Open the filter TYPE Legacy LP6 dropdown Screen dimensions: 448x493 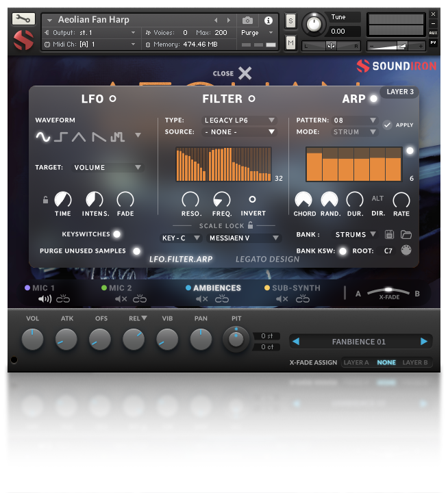tap(240, 121)
